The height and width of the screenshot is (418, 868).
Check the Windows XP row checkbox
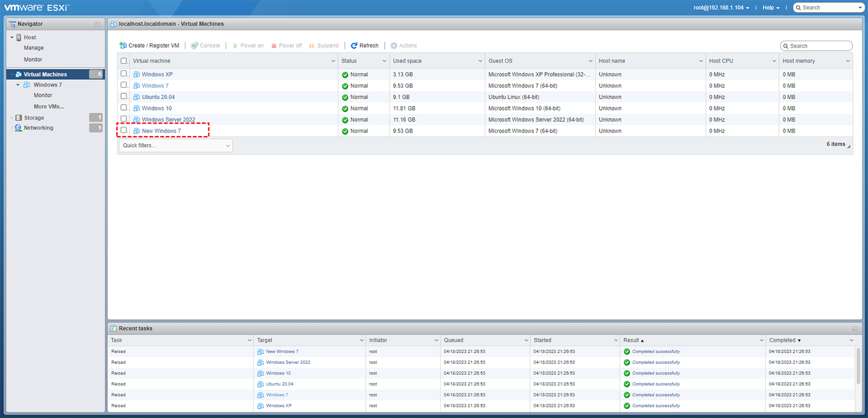pyautogui.click(x=124, y=74)
